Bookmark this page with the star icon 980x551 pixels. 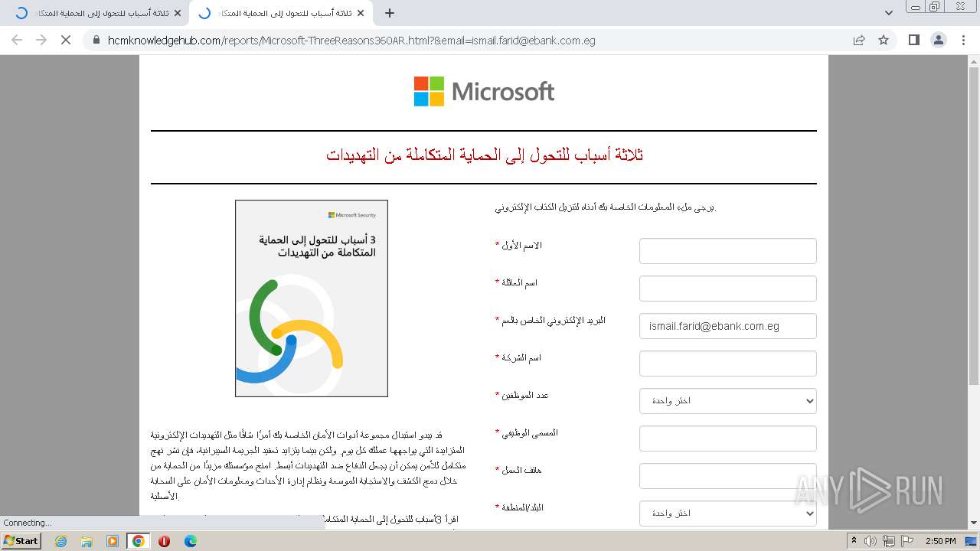click(x=884, y=40)
